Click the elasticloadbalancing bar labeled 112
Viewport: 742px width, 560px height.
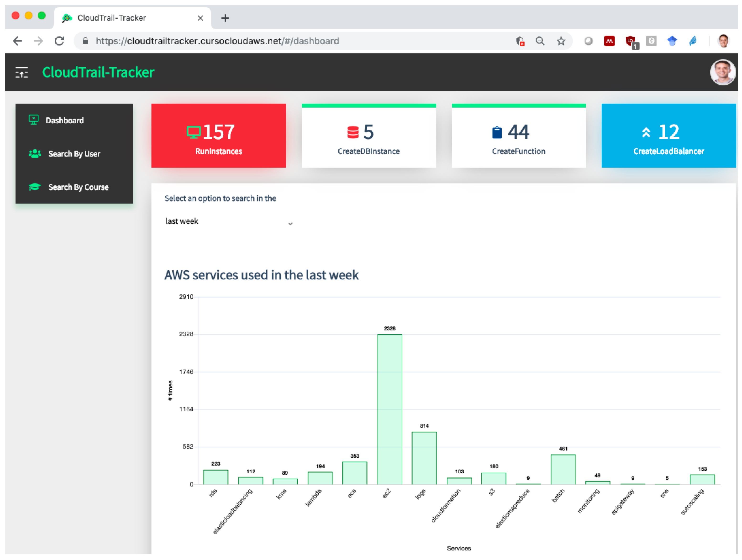point(251,481)
